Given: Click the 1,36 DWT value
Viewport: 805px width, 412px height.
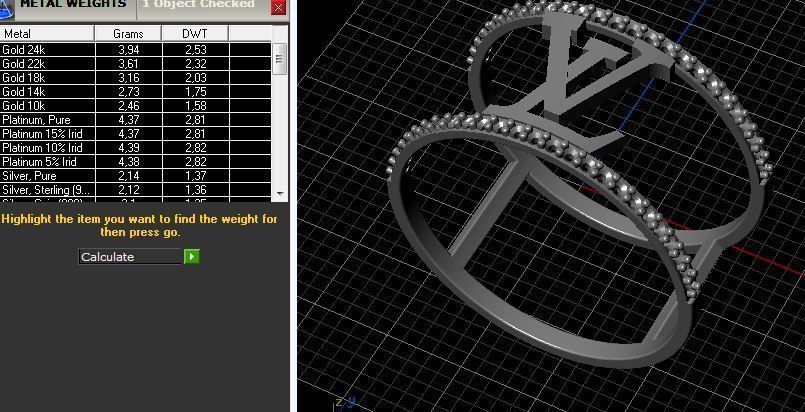Looking at the screenshot, I should 195,190.
